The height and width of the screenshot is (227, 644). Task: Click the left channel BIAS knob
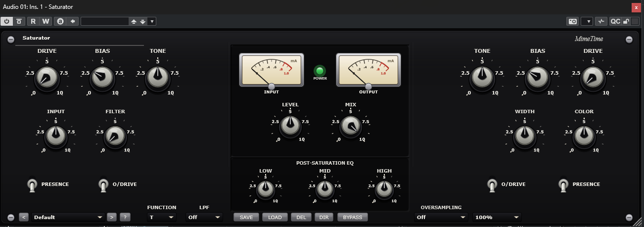click(102, 77)
